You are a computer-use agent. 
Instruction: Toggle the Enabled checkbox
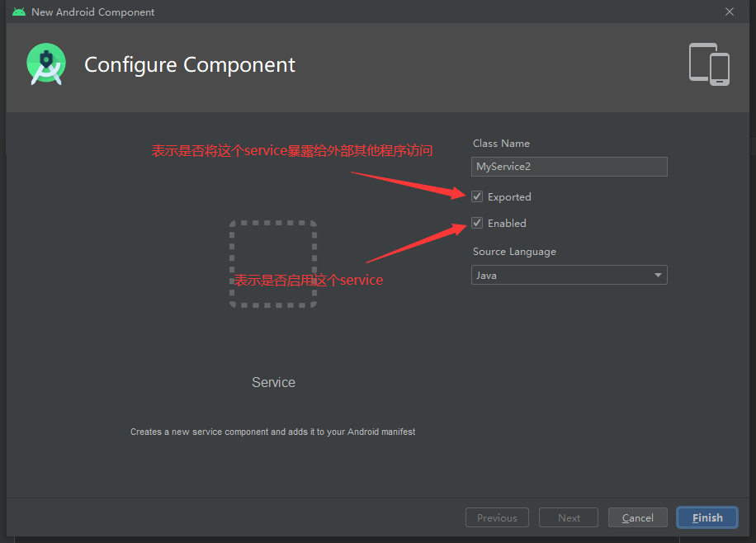tap(477, 223)
